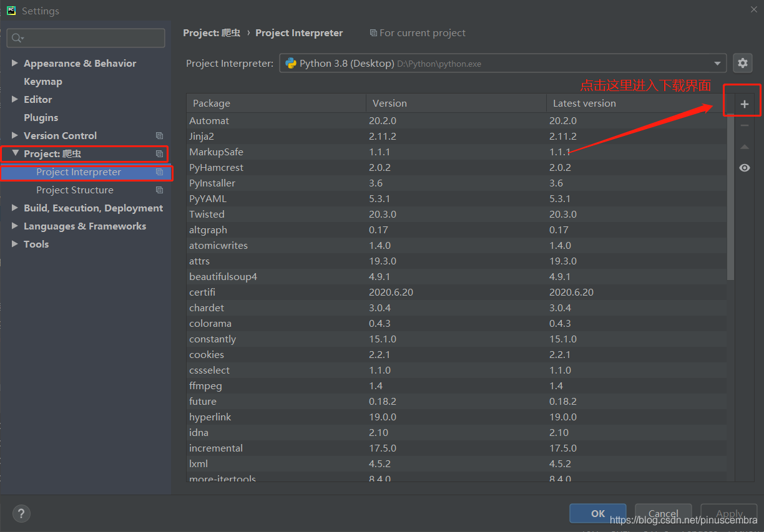Select Project Structure item
Viewport: 764px width, 532px height.
pyautogui.click(x=75, y=190)
